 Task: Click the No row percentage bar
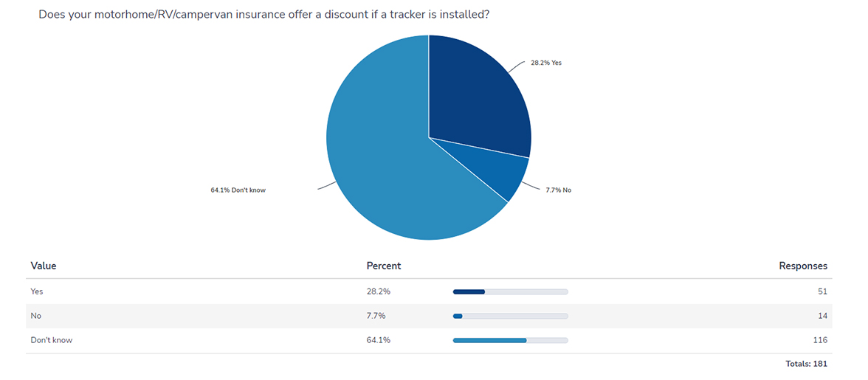510,316
